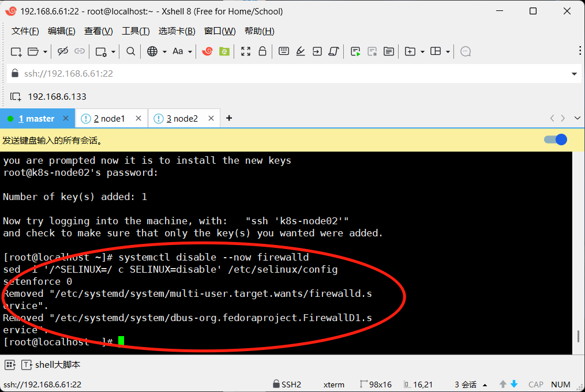Viewport: 585px width, 392px height.
Task: Click the Send file transfer icon
Action: pyautogui.click(x=317, y=51)
